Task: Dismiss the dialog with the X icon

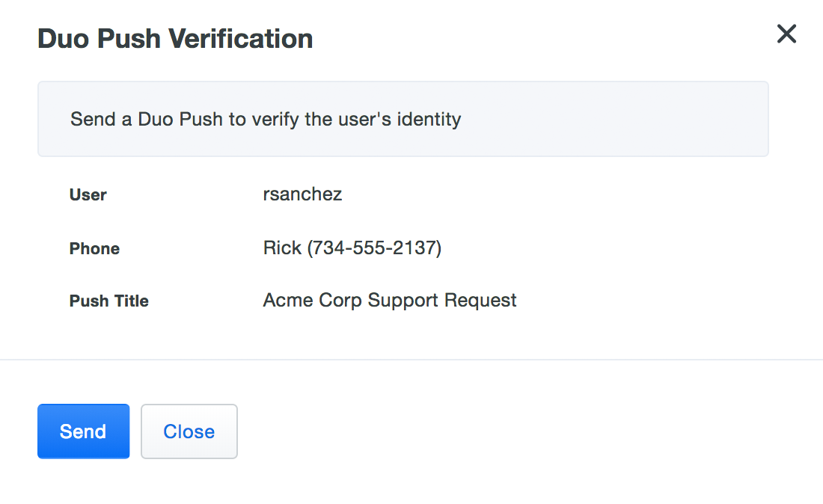Action: click(786, 34)
